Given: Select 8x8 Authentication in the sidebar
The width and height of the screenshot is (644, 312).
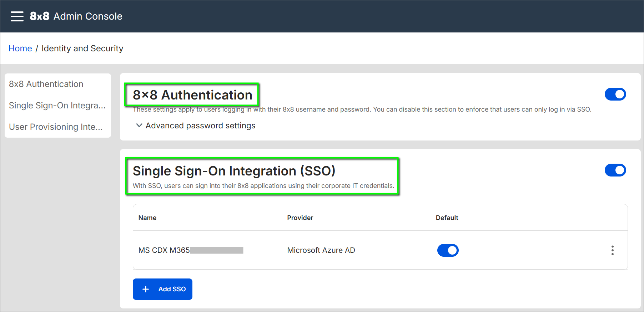Looking at the screenshot, I should coord(46,84).
